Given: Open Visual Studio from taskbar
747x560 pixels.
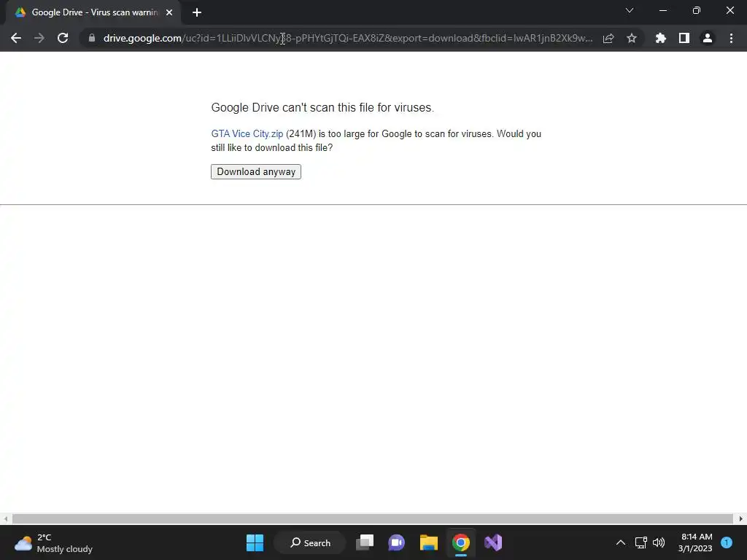Looking at the screenshot, I should tap(493, 542).
